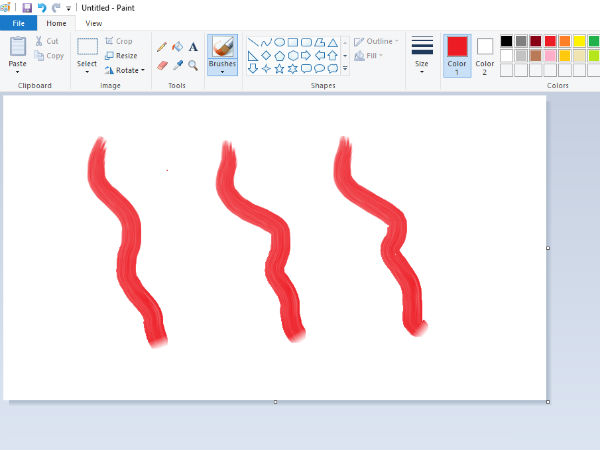Switch to Color 2 background selector
This screenshot has width=600, height=450.
pos(485,55)
